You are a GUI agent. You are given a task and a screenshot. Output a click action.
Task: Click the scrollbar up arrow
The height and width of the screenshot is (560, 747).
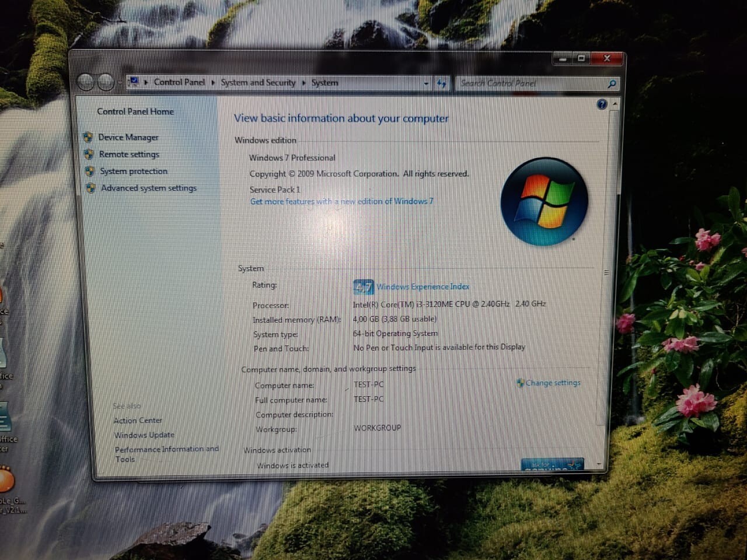pos(615,104)
